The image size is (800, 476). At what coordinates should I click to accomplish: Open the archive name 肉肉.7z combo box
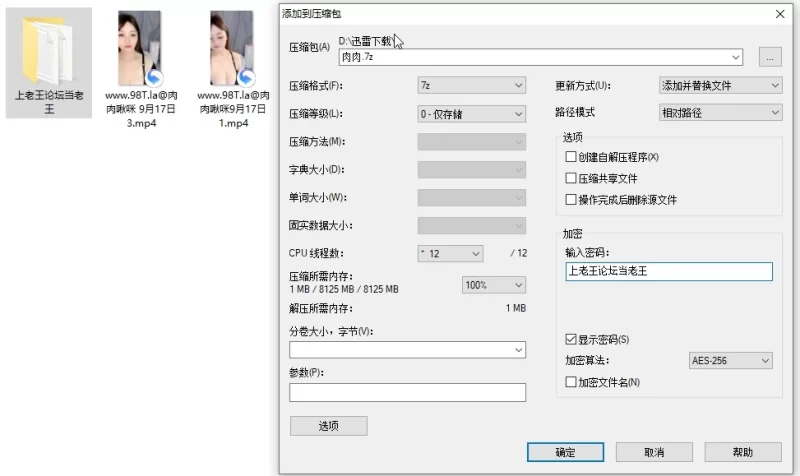tap(540, 57)
